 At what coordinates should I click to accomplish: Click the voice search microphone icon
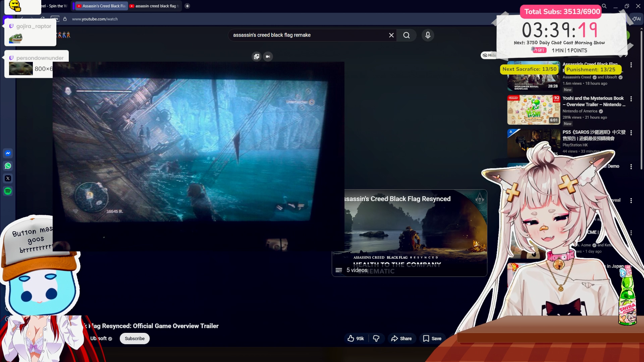pos(428,35)
